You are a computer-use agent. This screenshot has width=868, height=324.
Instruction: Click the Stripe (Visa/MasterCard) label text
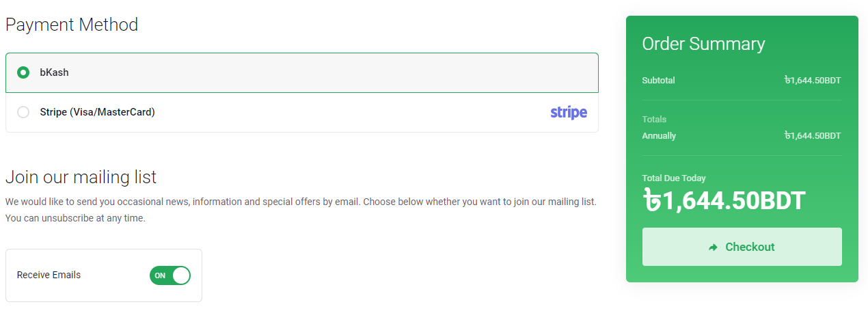click(97, 112)
